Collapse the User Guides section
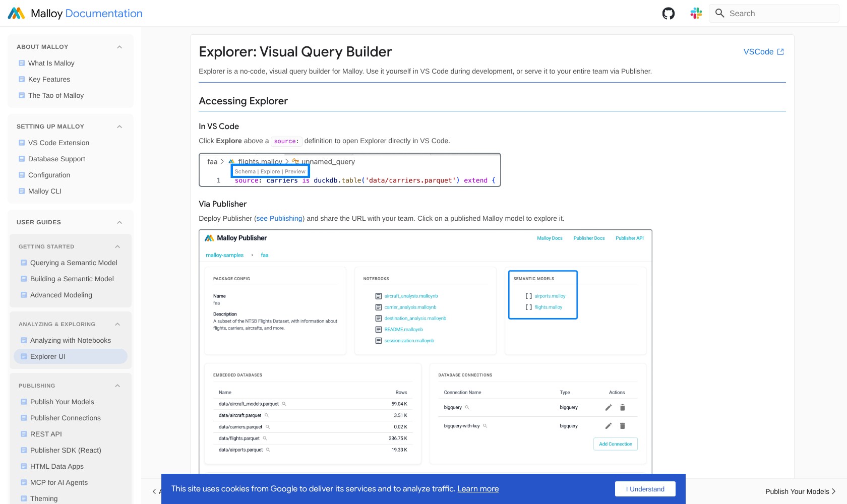Viewport: 847px width, 504px height. (119, 222)
